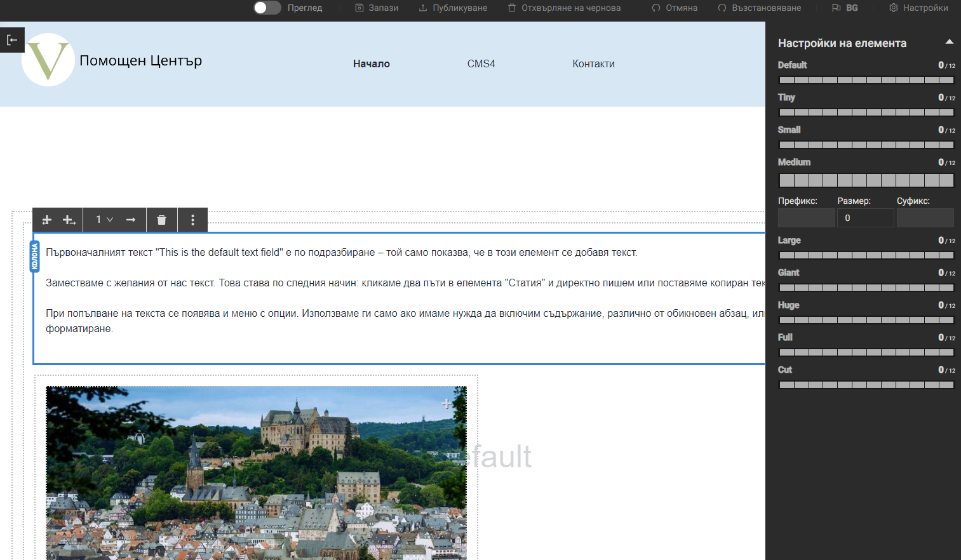Expand the column number dropdown showing 1
The width and height of the screenshot is (961, 560).
pos(104,220)
